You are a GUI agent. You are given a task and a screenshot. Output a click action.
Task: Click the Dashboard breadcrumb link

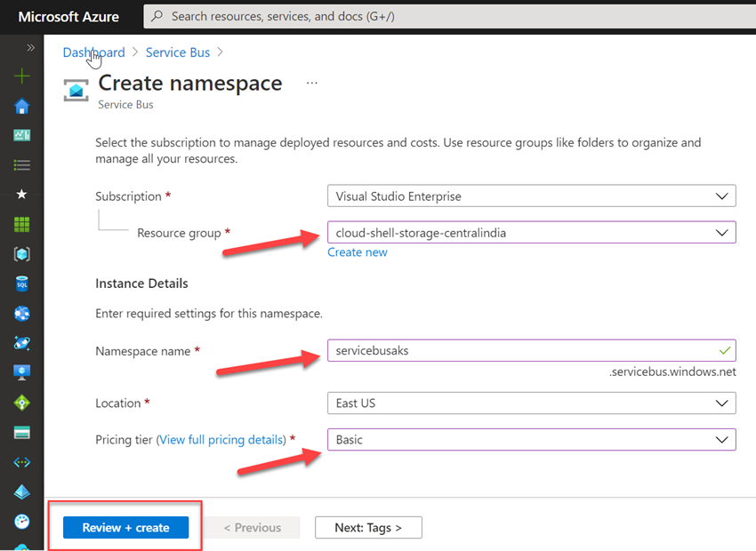point(93,52)
